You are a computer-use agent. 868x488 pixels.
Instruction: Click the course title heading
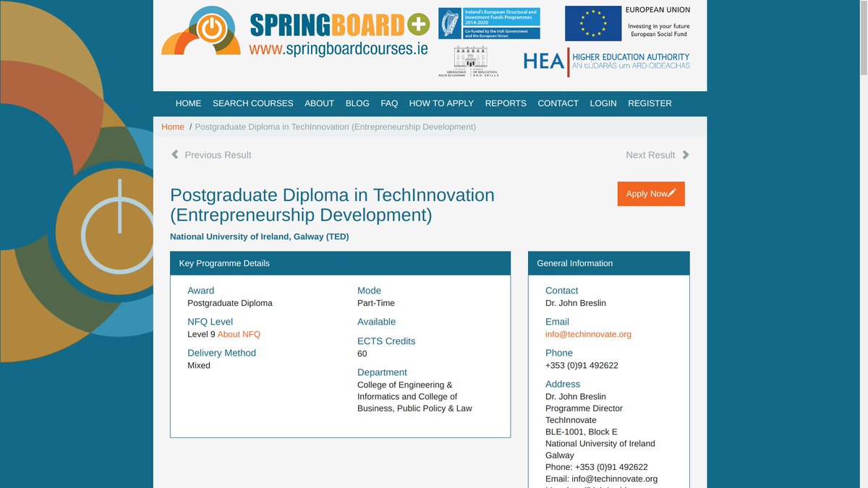pos(332,205)
